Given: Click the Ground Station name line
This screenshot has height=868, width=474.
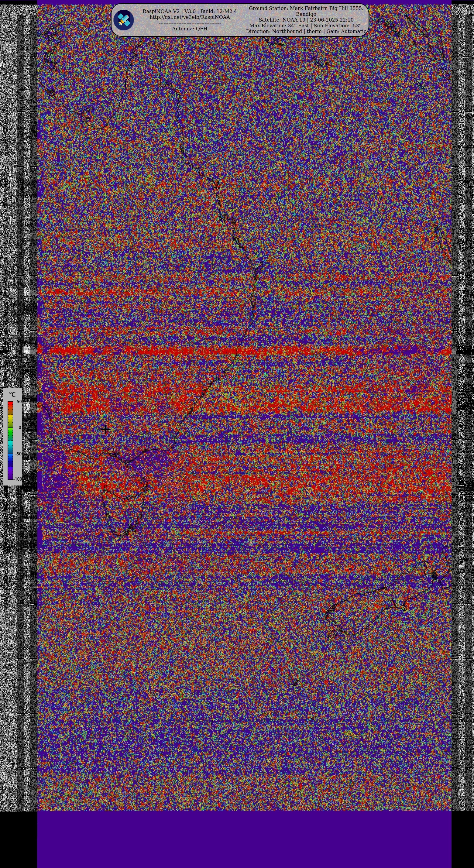Looking at the screenshot, I should coord(306,8).
